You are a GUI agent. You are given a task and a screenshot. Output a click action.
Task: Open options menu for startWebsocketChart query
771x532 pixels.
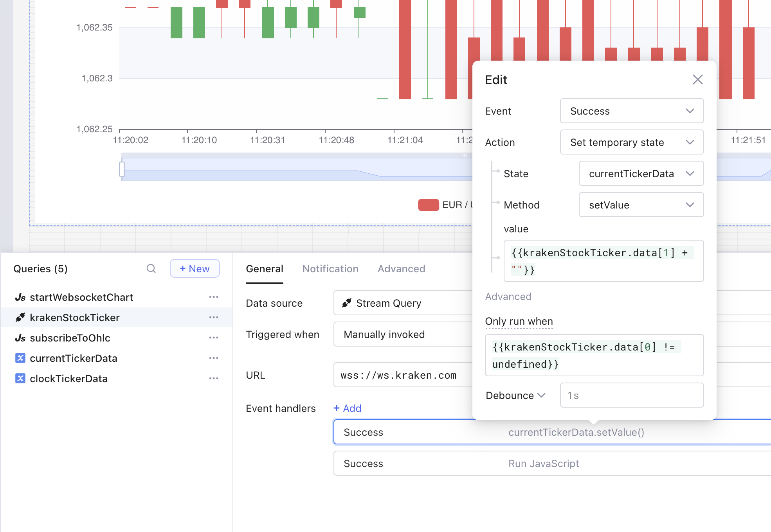point(213,297)
